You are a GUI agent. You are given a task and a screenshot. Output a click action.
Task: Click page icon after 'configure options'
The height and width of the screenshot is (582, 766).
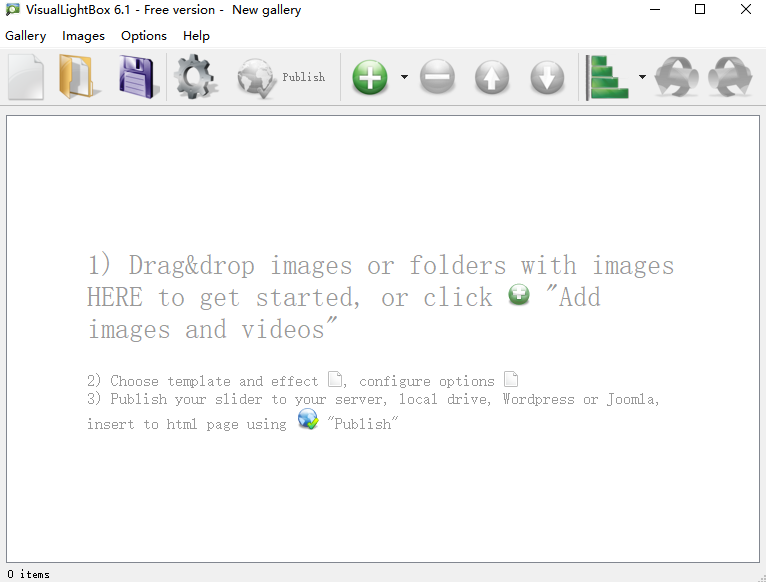point(511,379)
